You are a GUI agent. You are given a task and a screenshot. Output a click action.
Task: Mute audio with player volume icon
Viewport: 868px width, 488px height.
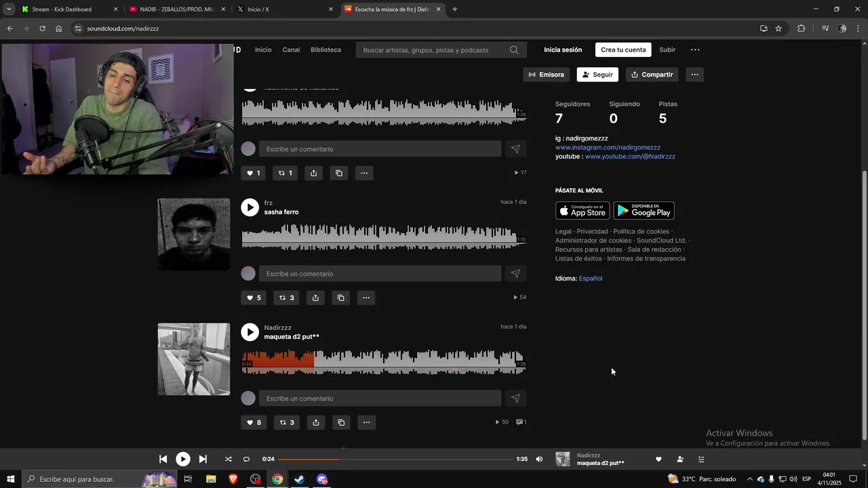tap(539, 459)
